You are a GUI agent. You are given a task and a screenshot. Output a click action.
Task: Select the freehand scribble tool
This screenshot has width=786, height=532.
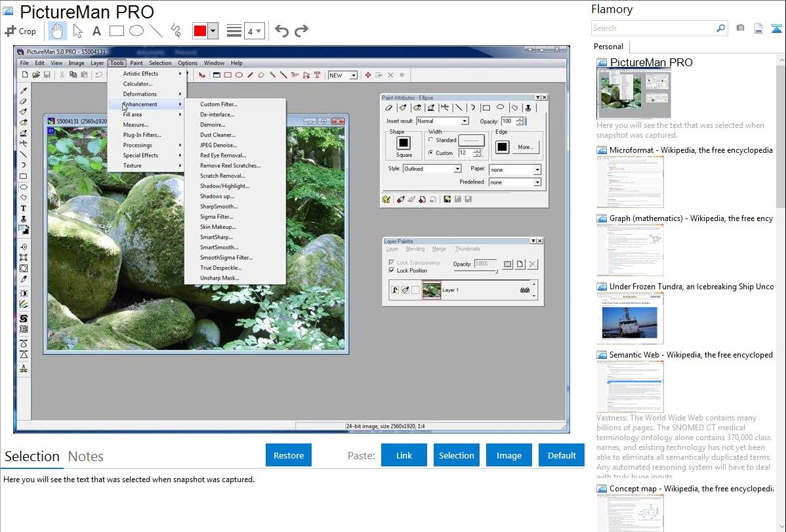point(176,31)
